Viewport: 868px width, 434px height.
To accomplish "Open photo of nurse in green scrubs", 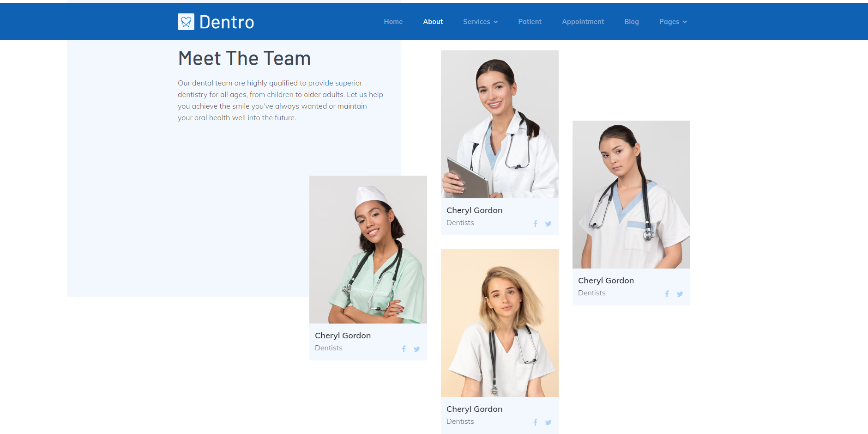I will click(x=368, y=250).
